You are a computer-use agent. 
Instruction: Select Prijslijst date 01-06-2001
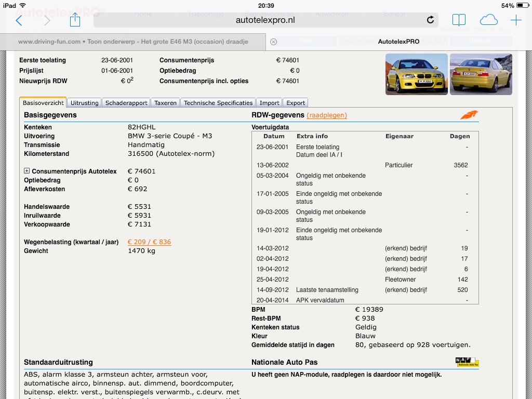117,71
